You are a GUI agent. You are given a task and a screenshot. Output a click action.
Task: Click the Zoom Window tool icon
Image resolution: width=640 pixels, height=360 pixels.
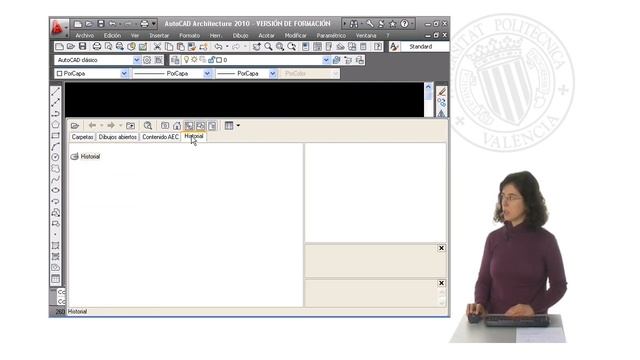[x=280, y=47]
